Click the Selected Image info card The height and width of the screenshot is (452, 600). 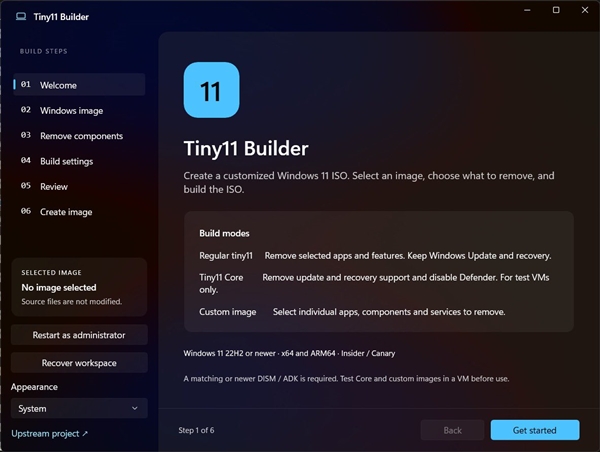click(x=79, y=287)
